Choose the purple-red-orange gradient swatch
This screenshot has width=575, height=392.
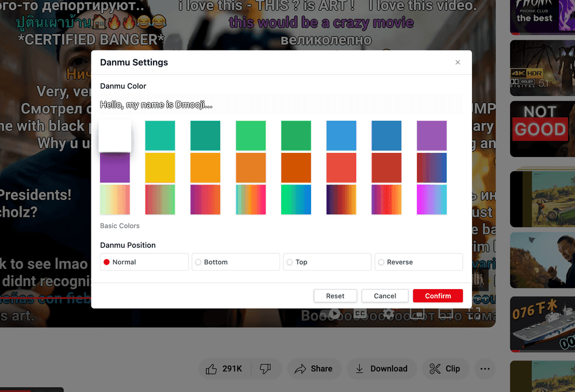386,199
